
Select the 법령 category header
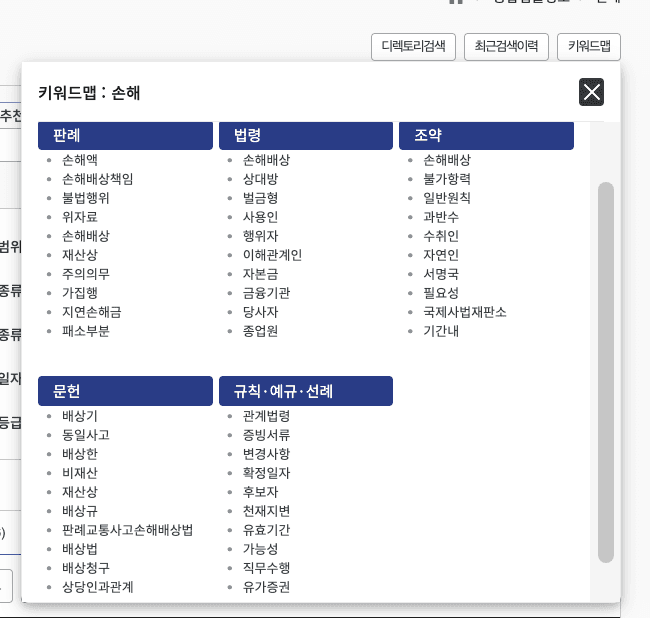(306, 136)
